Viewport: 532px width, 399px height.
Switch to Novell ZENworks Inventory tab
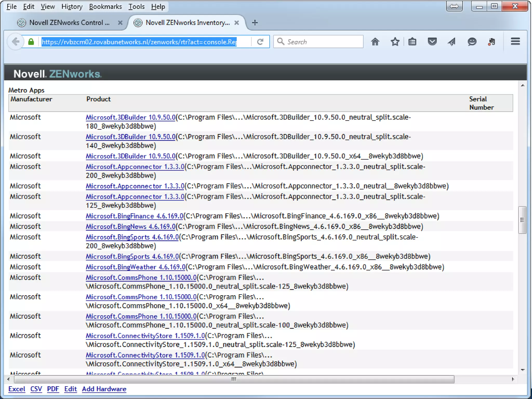[x=187, y=23]
